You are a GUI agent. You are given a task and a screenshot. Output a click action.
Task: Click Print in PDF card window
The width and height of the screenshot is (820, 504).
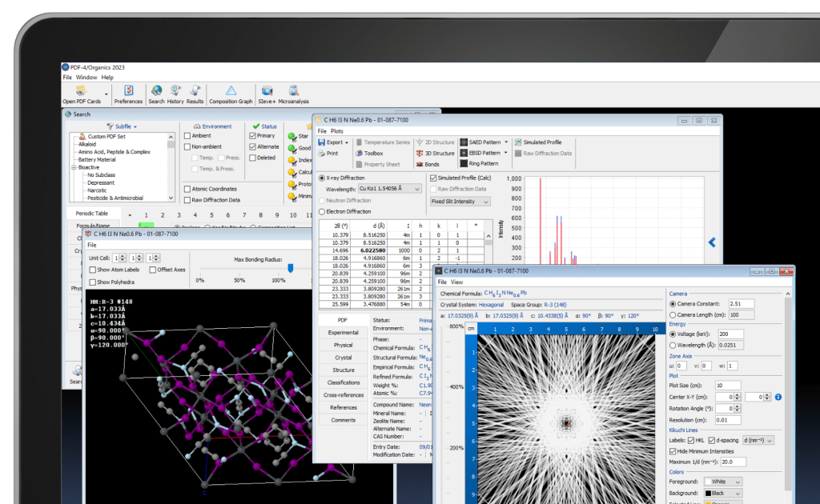[328, 154]
